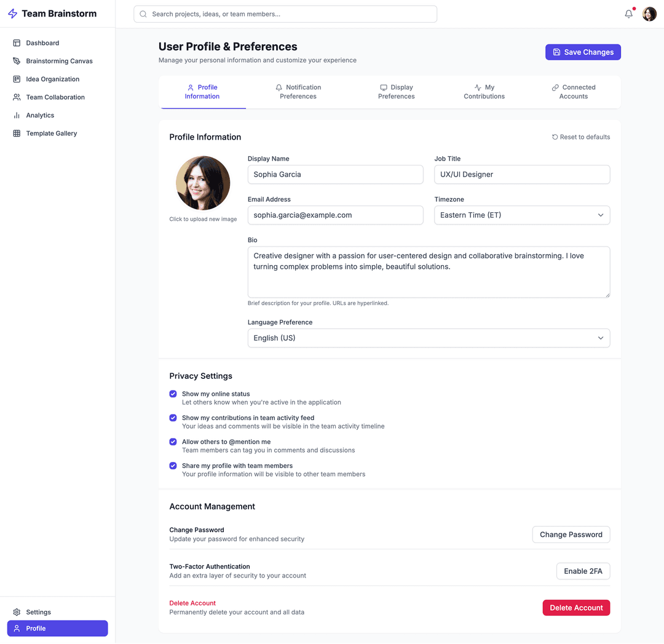Viewport: 664px width, 644px height.
Task: Expand the Language Preference dropdown
Action: click(x=429, y=338)
